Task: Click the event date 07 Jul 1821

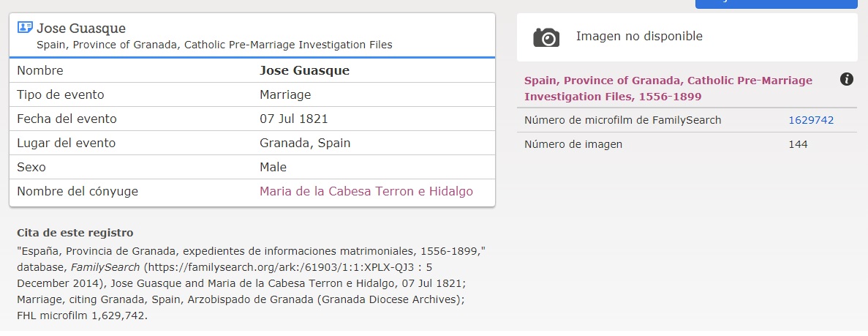Action: [293, 119]
